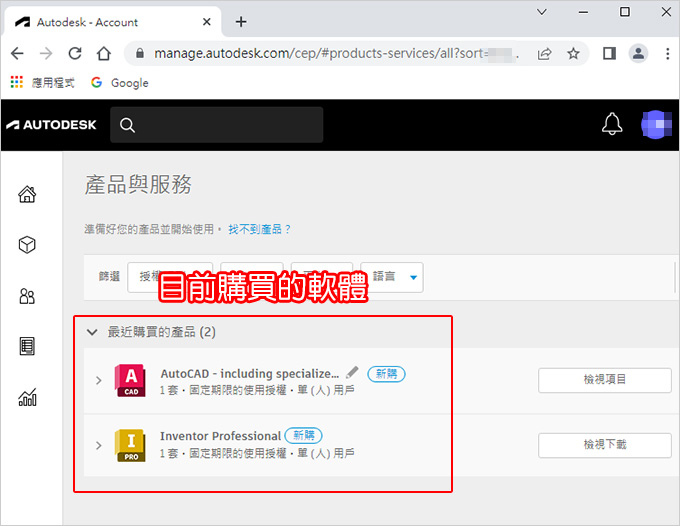Click the edit pencil beside AutoCAD
The width and height of the screenshot is (680, 526).
[352, 372]
